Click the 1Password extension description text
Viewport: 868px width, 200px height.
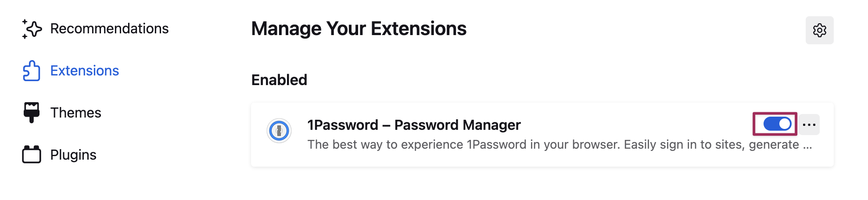[553, 145]
